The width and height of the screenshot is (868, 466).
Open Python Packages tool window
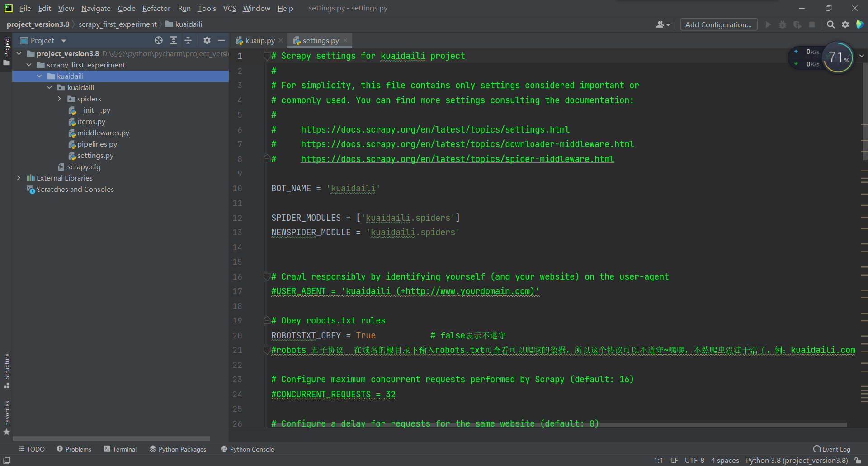178,449
